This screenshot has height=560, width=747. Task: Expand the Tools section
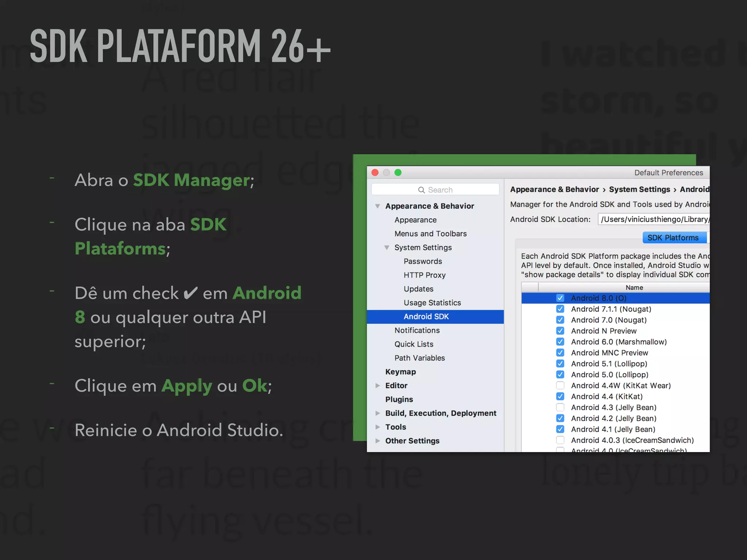378,427
